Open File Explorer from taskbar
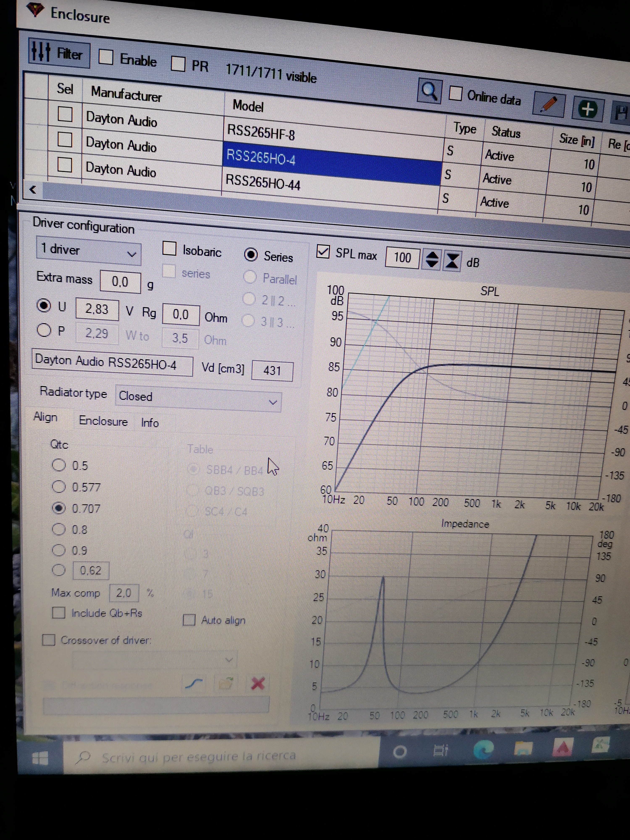The width and height of the screenshot is (630, 840). [x=523, y=748]
